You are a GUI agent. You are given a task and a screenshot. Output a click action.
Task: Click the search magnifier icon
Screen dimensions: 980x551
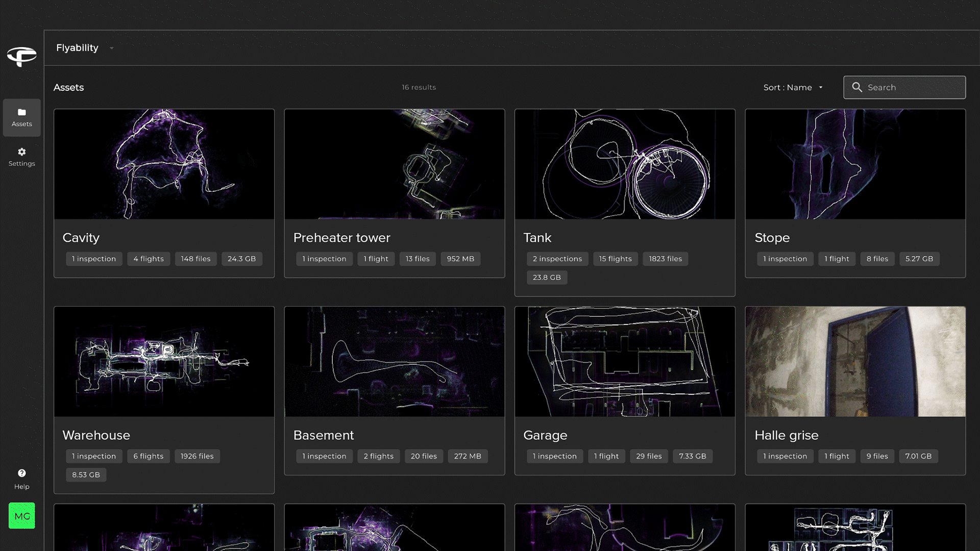857,87
